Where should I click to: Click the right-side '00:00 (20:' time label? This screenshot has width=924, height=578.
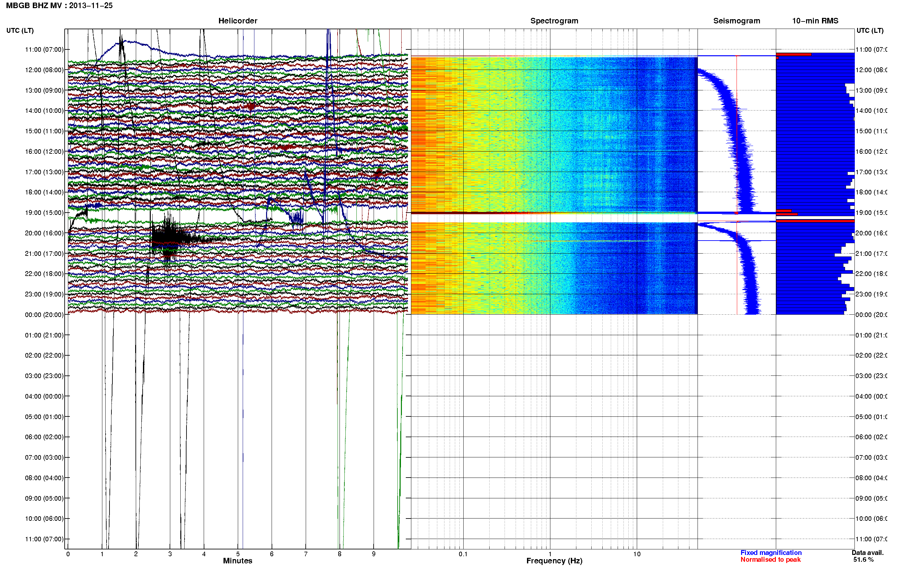[871, 315]
